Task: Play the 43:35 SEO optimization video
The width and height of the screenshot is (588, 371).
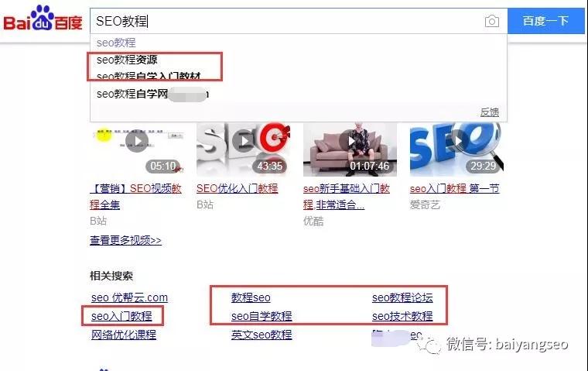Action: pos(244,141)
